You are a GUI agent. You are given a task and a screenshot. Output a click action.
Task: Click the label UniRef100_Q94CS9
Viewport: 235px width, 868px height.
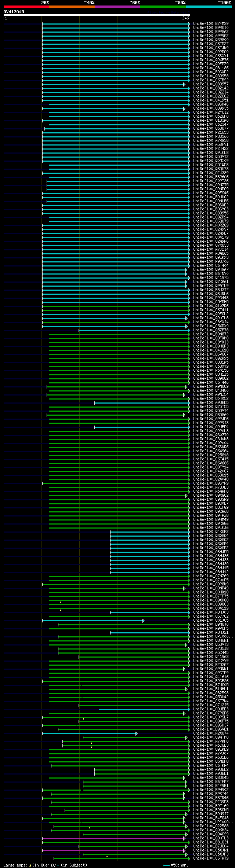(x=211, y=834)
